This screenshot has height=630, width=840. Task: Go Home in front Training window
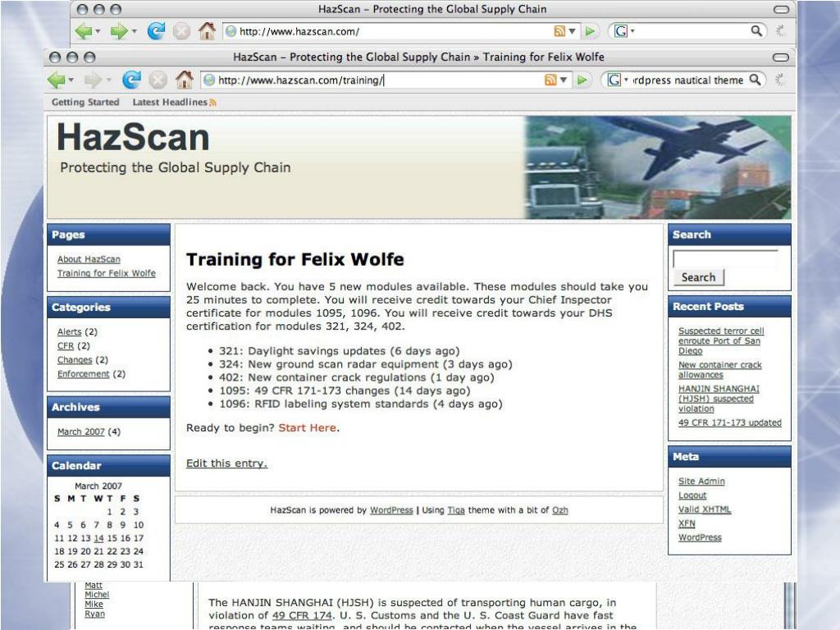pos(184,80)
